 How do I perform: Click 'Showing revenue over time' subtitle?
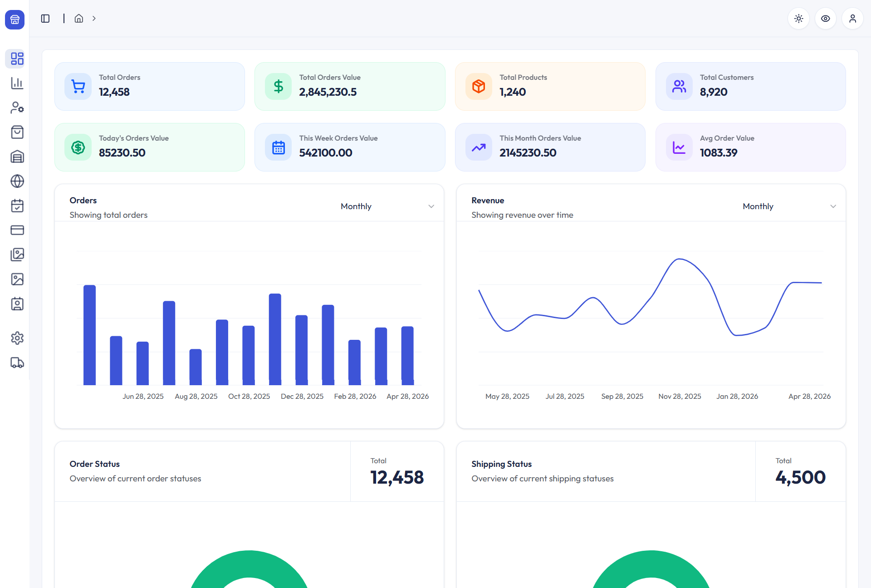(522, 215)
